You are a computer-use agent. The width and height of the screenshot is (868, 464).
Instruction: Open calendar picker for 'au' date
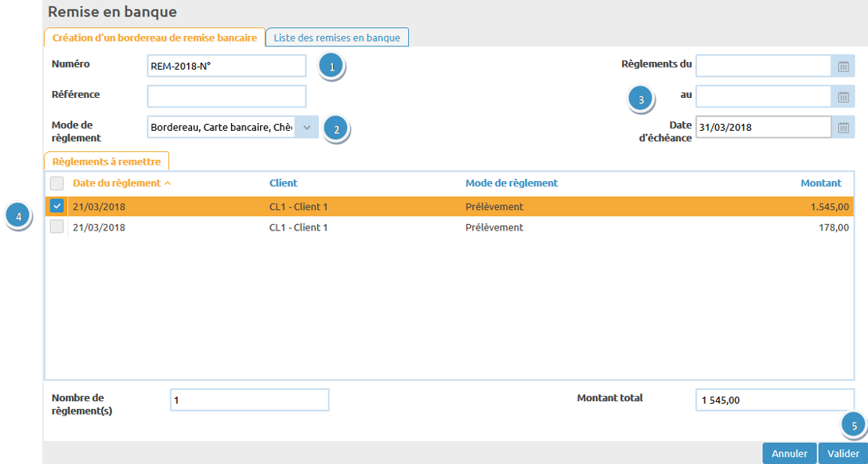click(843, 96)
